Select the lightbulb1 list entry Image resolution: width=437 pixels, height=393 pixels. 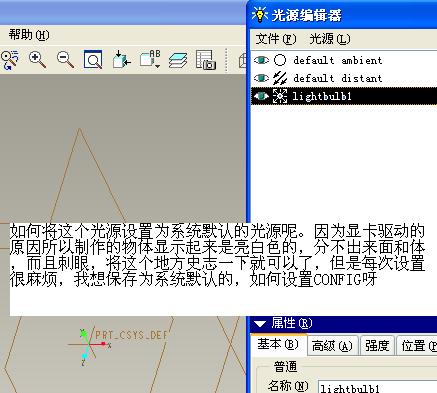[x=344, y=96]
